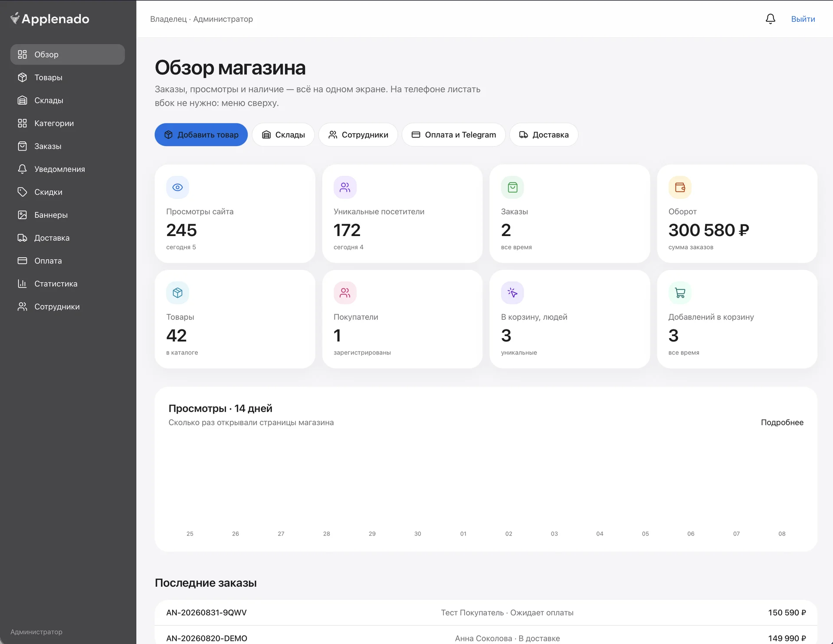Click wallet icon on Оборот card
The height and width of the screenshot is (644, 833).
pos(680,187)
